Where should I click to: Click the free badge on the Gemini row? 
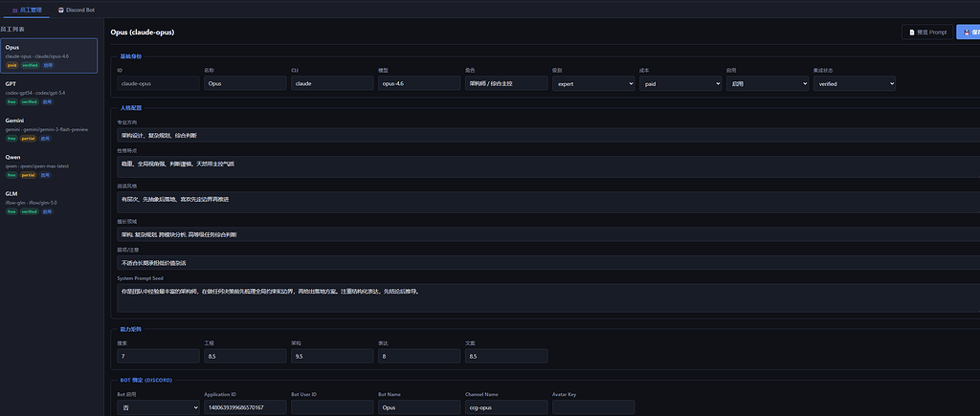[11, 139]
